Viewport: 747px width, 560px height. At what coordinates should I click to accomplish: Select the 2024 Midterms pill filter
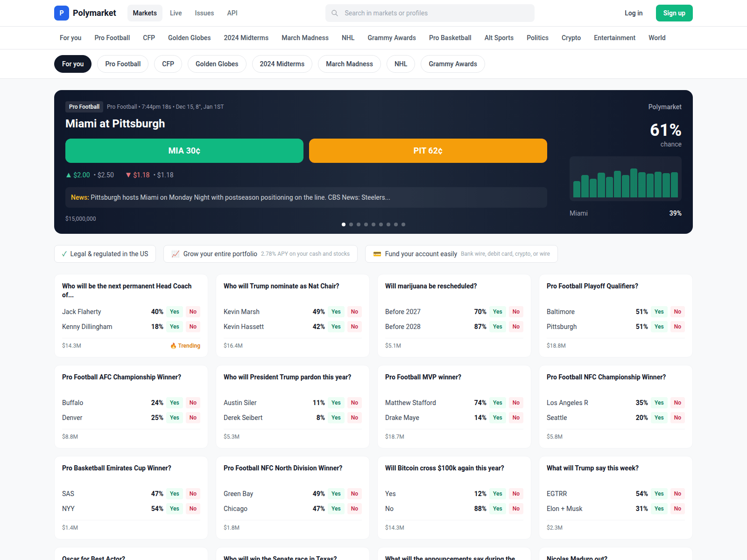[x=282, y=64]
